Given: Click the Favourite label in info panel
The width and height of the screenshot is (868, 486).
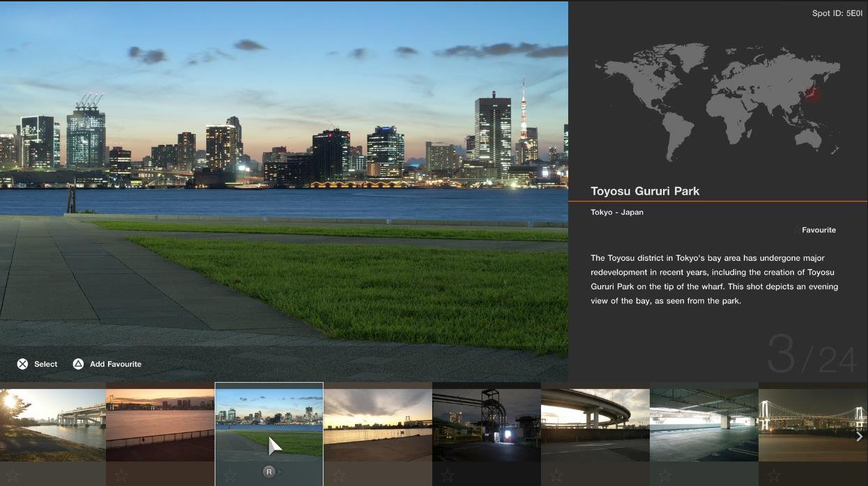Looking at the screenshot, I should coord(818,230).
